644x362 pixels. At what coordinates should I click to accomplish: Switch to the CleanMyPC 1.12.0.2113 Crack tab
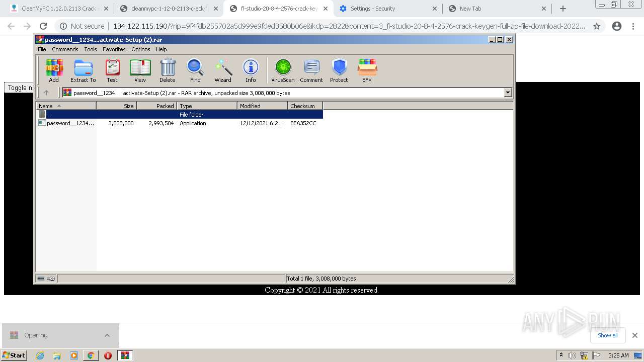[58, 9]
